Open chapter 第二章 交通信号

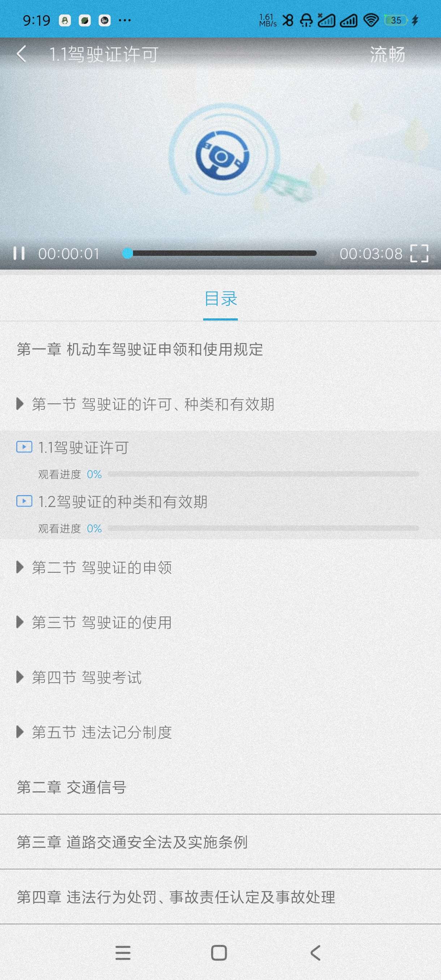[x=72, y=787]
